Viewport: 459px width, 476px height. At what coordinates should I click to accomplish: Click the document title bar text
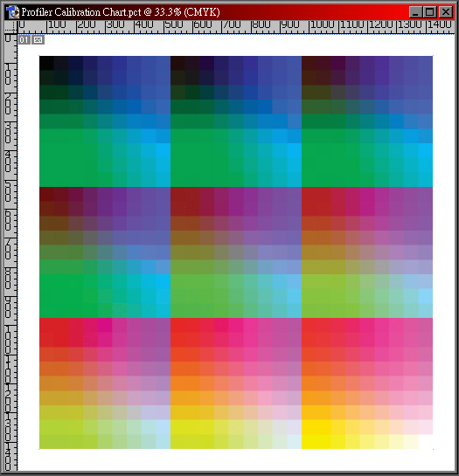121,12
